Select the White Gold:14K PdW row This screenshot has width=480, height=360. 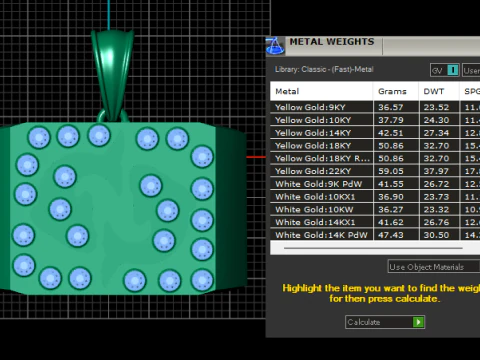(x=375, y=235)
